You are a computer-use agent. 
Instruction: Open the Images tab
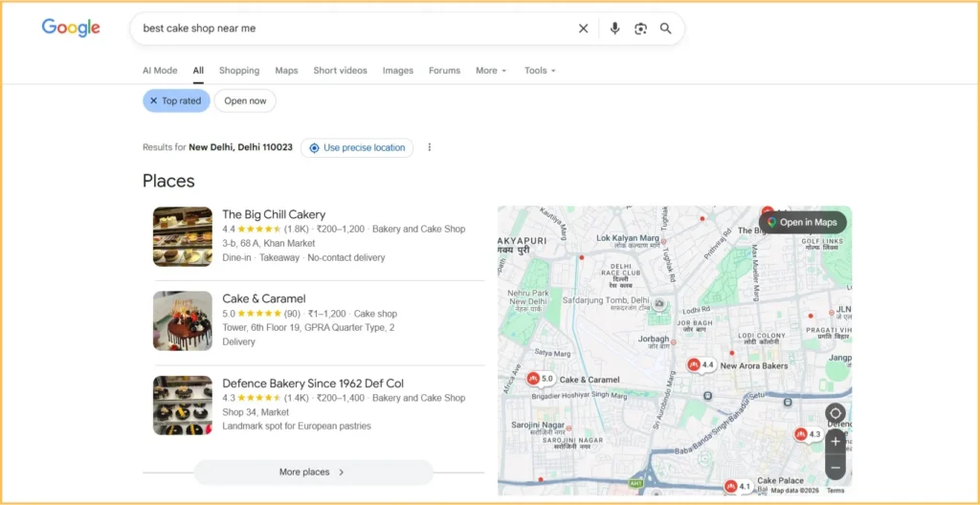click(x=398, y=71)
